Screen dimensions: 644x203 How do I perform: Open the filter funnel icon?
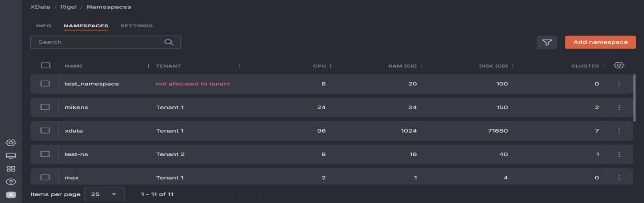547,42
